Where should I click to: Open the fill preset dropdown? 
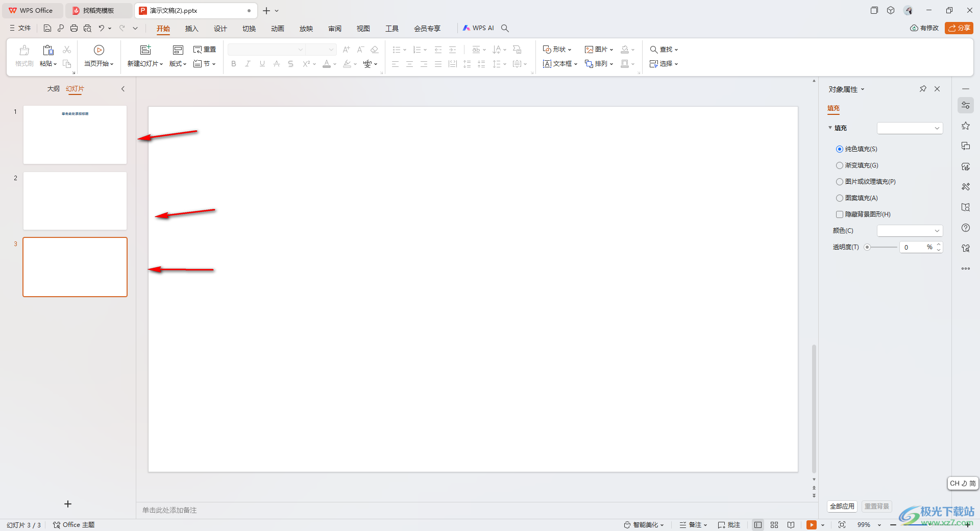click(x=910, y=128)
